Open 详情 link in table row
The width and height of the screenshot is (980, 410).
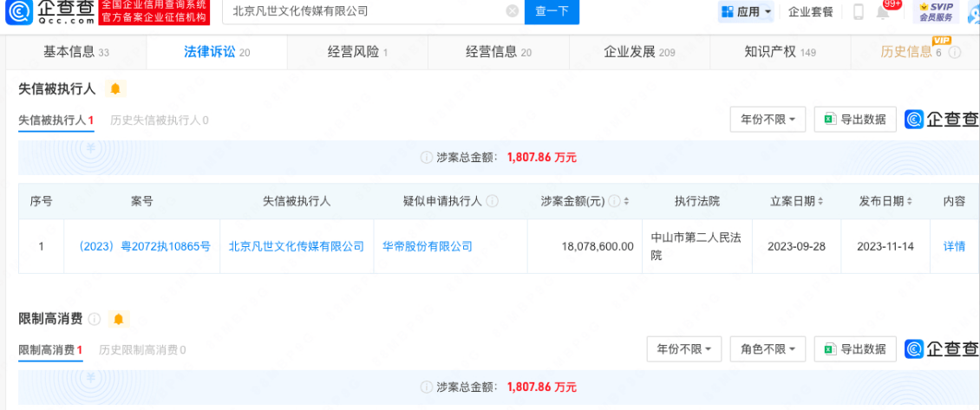954,246
